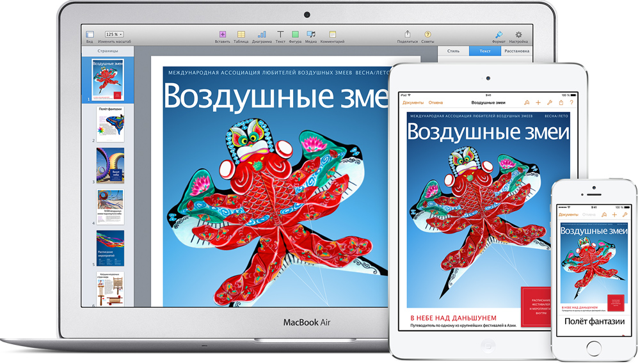Open the Вставить (Insert) dropdown on Mac

coord(222,35)
